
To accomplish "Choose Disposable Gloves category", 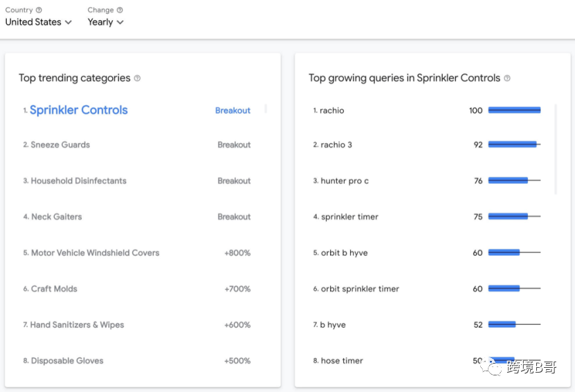I will [x=67, y=361].
